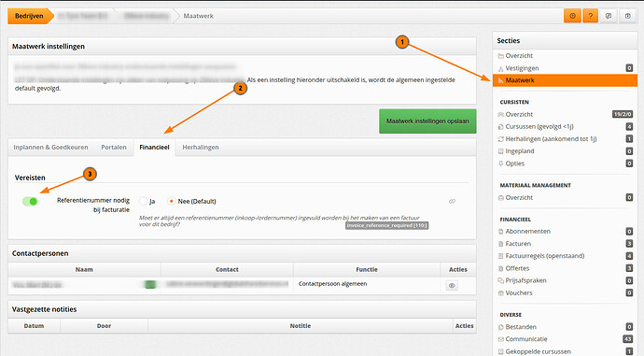
Task: Open Facturen in the sidebar
Action: (x=518, y=244)
